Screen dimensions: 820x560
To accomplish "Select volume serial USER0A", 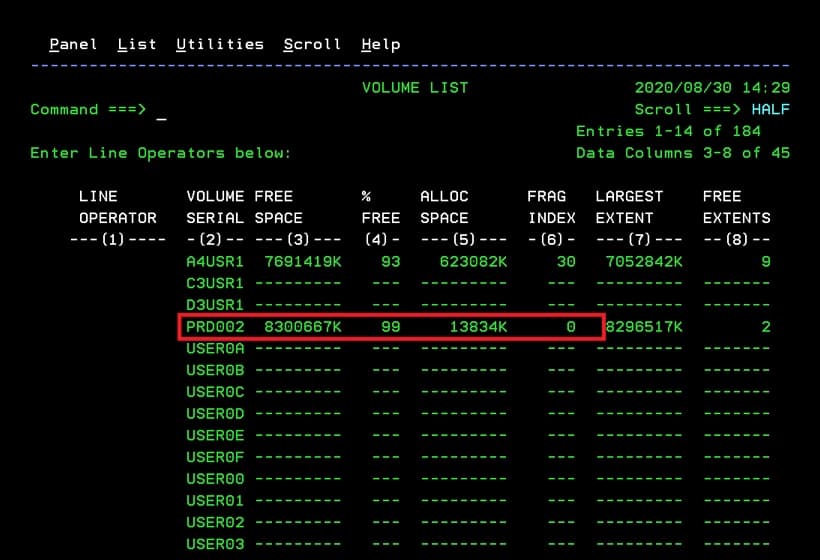I will 214,349.
